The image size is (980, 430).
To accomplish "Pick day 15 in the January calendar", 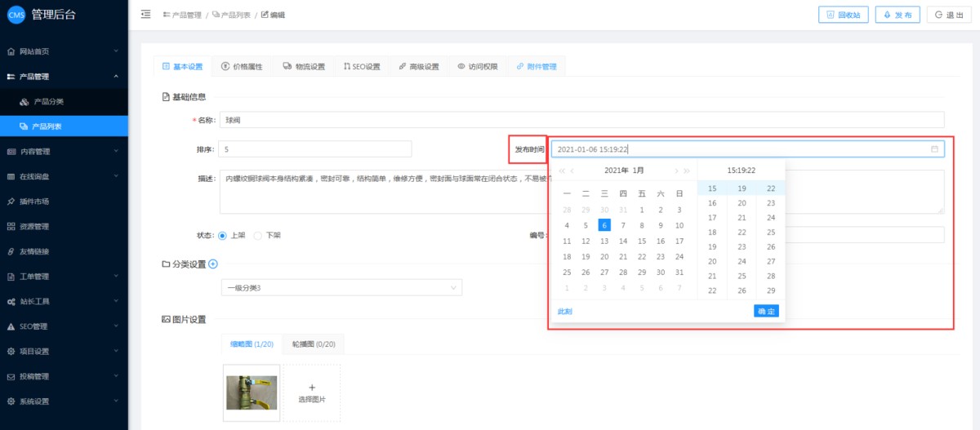I will click(x=642, y=241).
